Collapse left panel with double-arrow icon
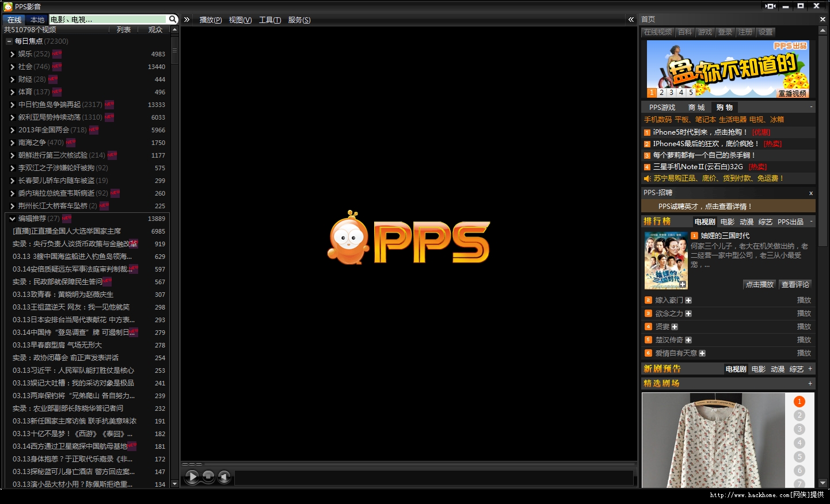The height and width of the screenshot is (504, 830). point(186,20)
